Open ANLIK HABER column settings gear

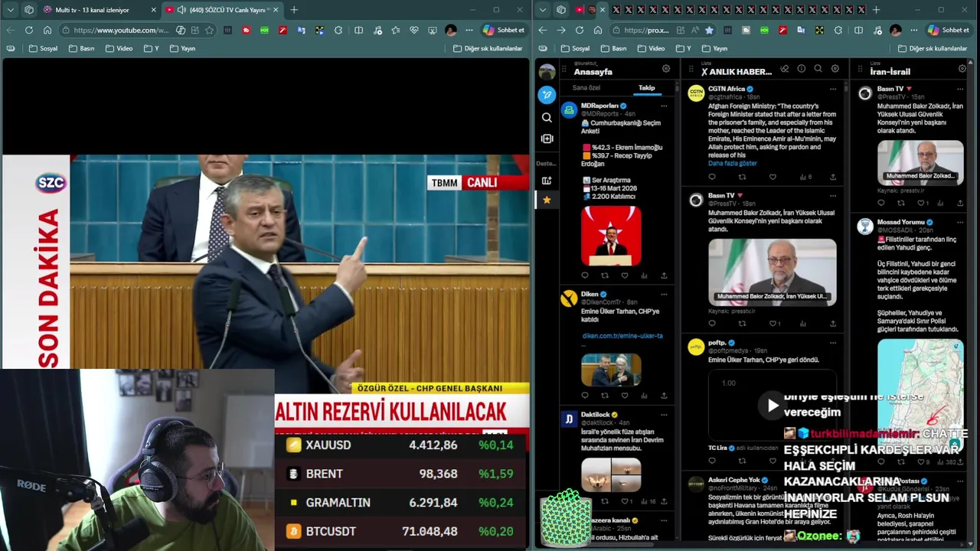tap(835, 69)
